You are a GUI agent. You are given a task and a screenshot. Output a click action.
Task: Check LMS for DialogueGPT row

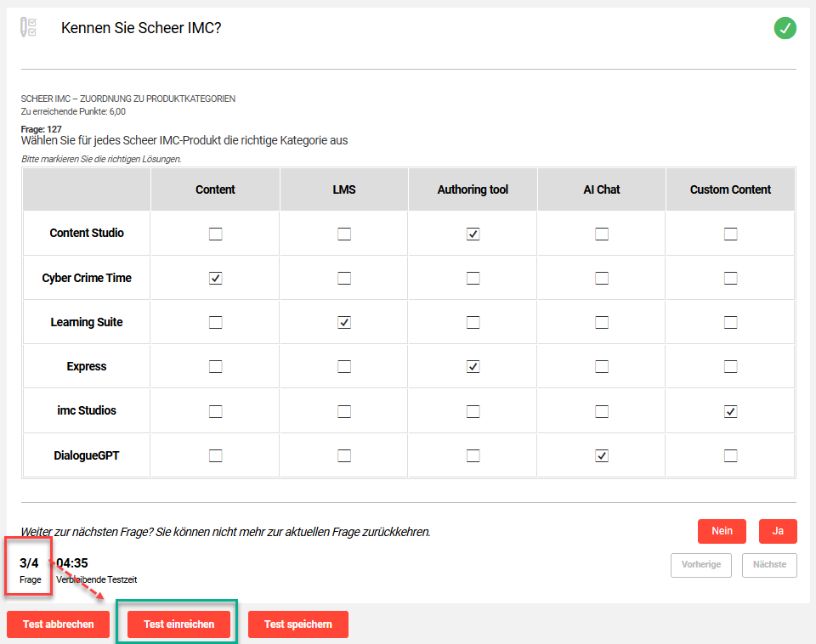(344, 455)
